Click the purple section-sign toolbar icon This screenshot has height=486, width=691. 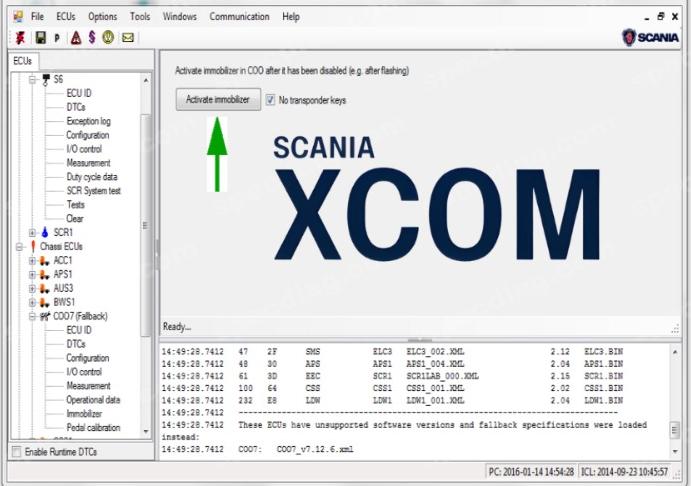[92, 37]
